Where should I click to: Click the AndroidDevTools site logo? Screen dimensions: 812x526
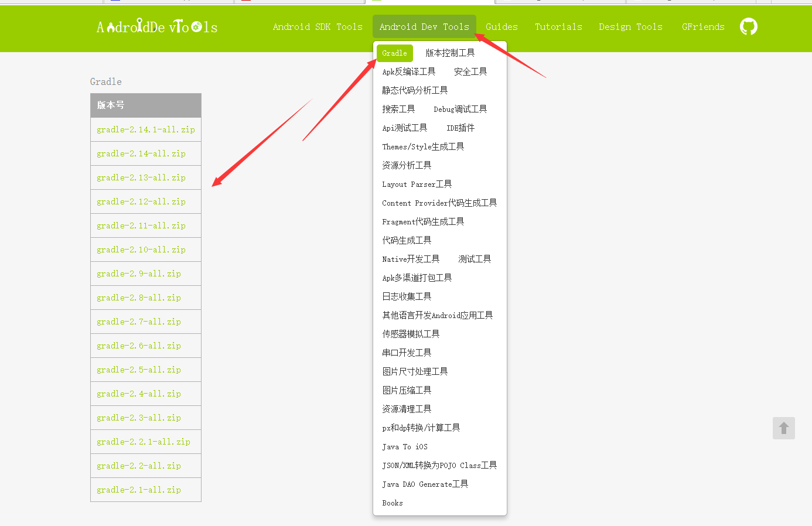tap(157, 26)
